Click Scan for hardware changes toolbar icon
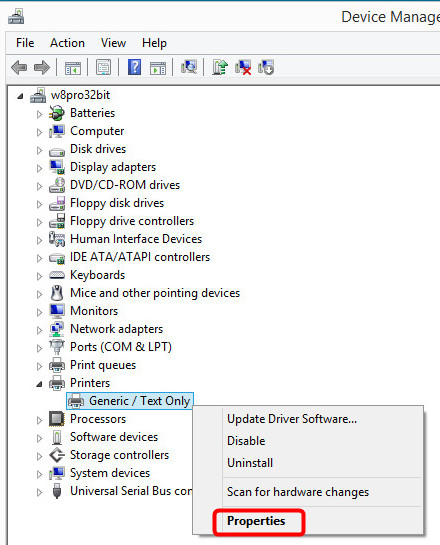 (189, 67)
